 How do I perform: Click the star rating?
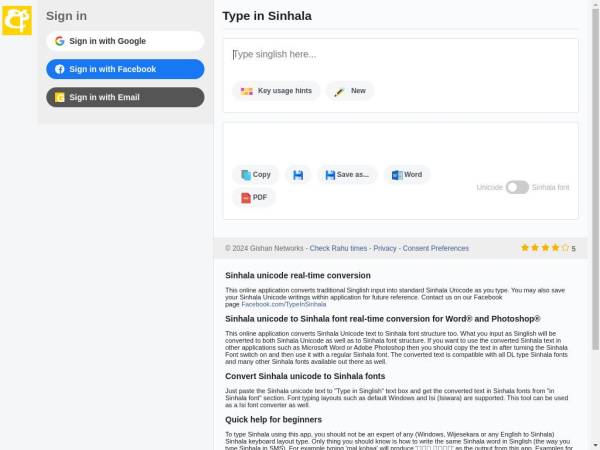click(x=545, y=247)
